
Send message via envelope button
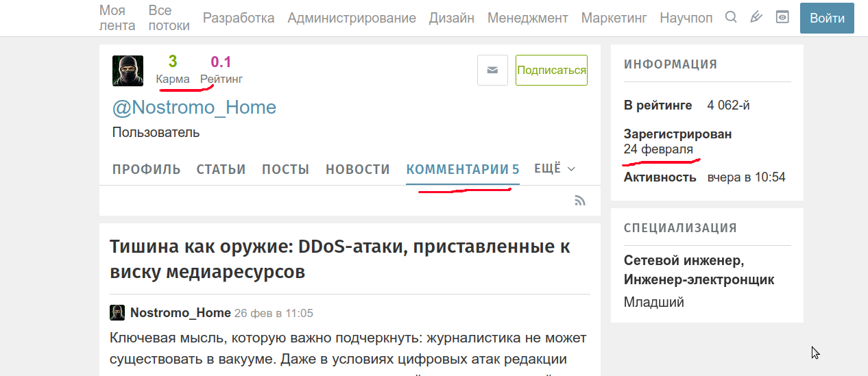click(x=492, y=70)
